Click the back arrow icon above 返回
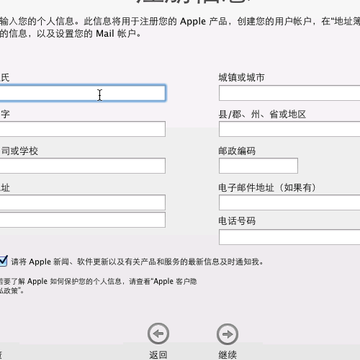Viewport: 360px width, 360px height. [x=158, y=334]
